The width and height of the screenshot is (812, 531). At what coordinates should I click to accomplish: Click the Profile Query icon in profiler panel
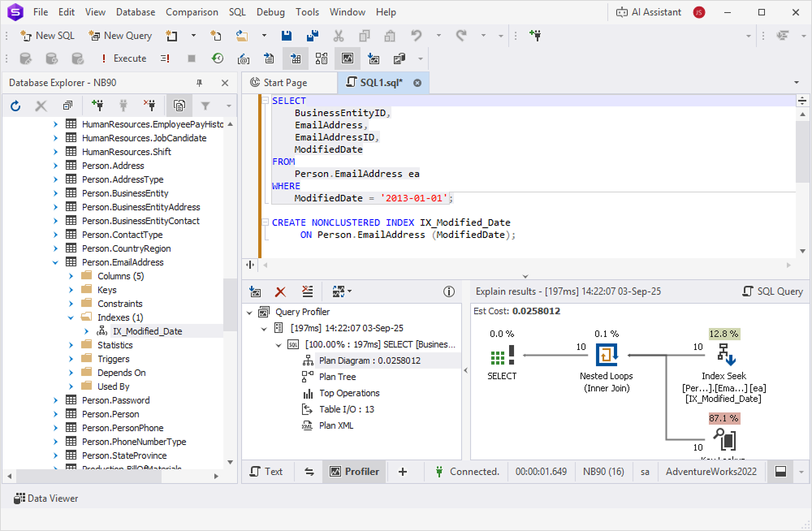(x=255, y=291)
